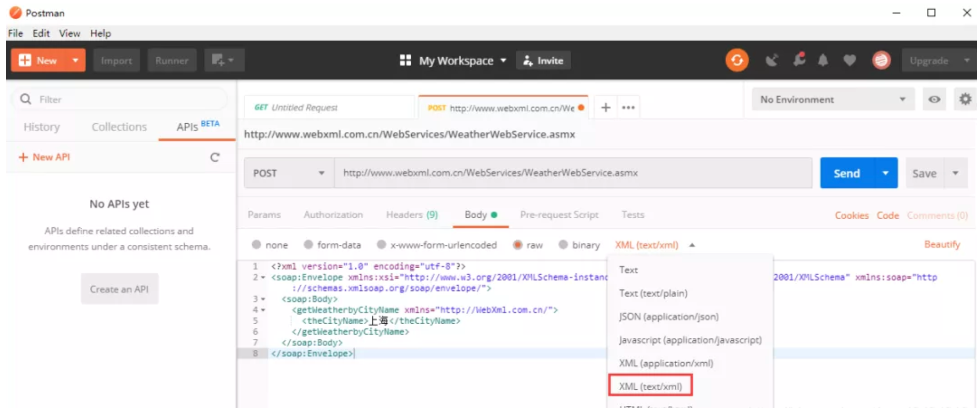The width and height of the screenshot is (980, 408).
Task: Open the New button dropdown arrow
Action: pyautogui.click(x=75, y=61)
